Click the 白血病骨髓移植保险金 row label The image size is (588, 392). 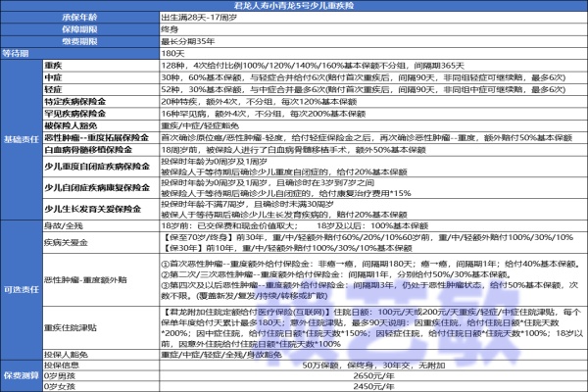90,150
